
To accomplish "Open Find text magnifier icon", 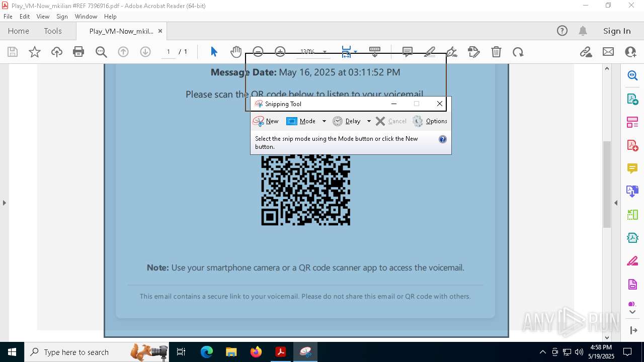I will point(101,52).
